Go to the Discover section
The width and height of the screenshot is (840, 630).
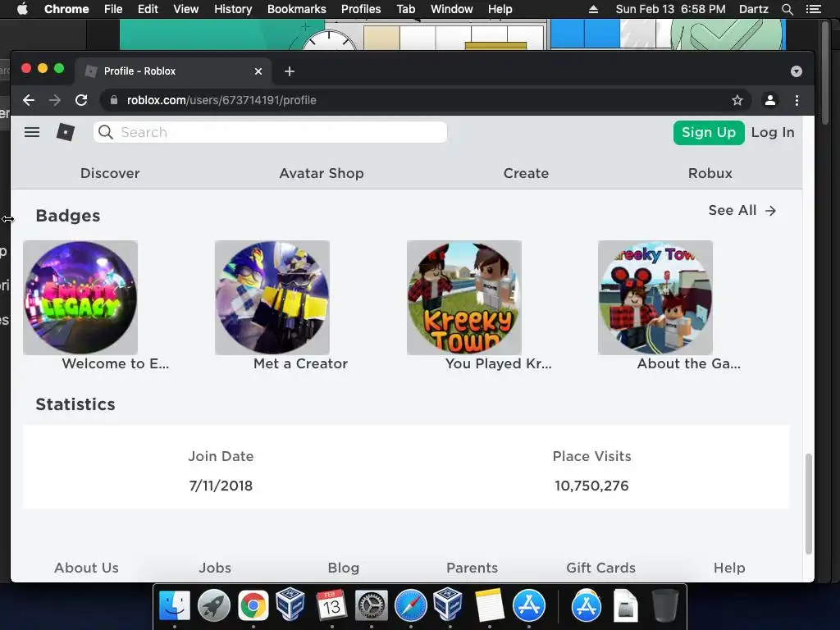click(110, 173)
